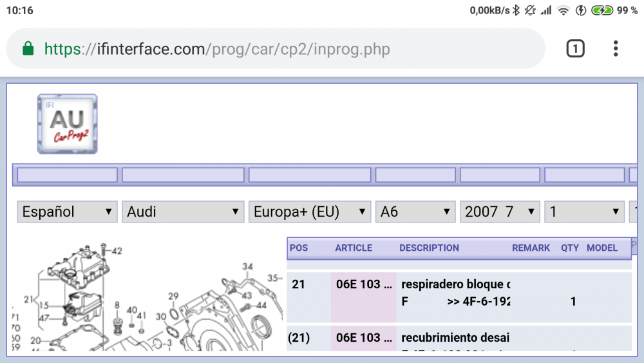
Task: Click the URL address bar
Action: [x=275, y=48]
